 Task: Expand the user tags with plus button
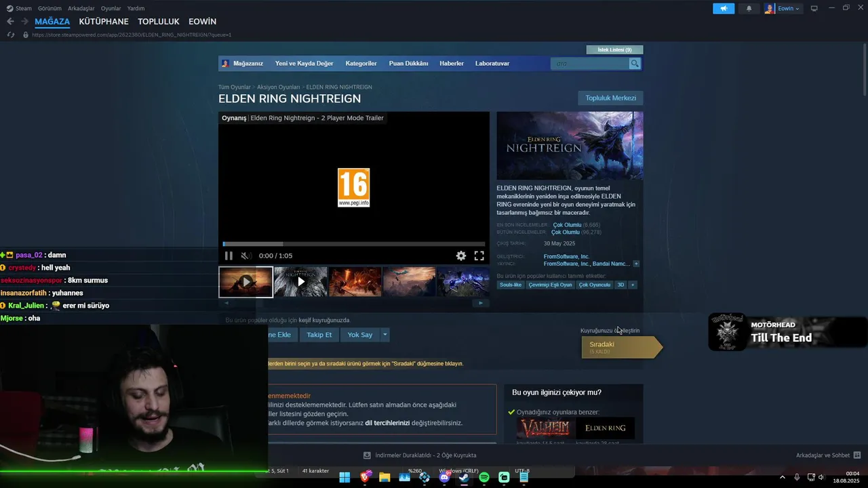pyautogui.click(x=633, y=285)
